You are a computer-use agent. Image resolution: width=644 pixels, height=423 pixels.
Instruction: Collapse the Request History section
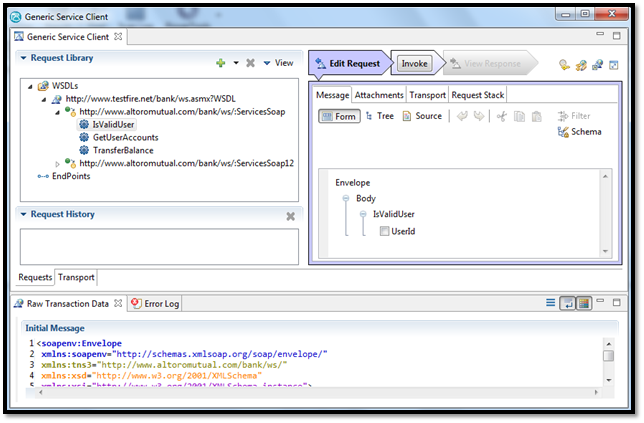click(x=25, y=214)
